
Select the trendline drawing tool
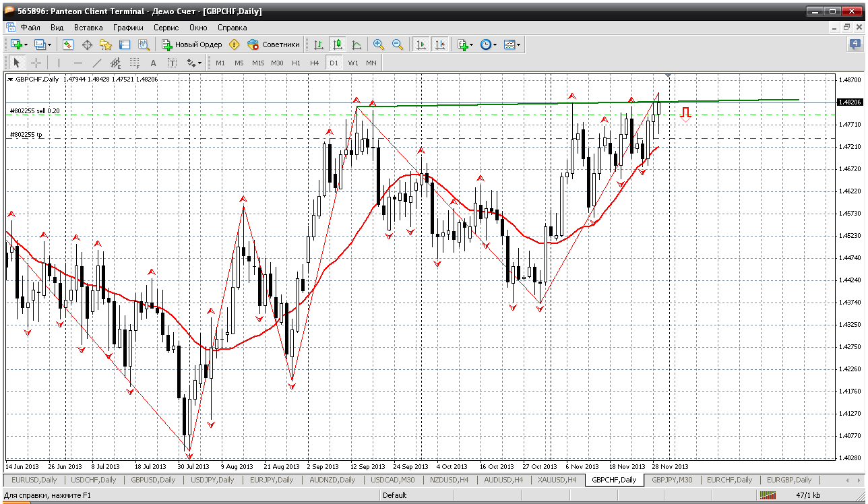pos(97,63)
